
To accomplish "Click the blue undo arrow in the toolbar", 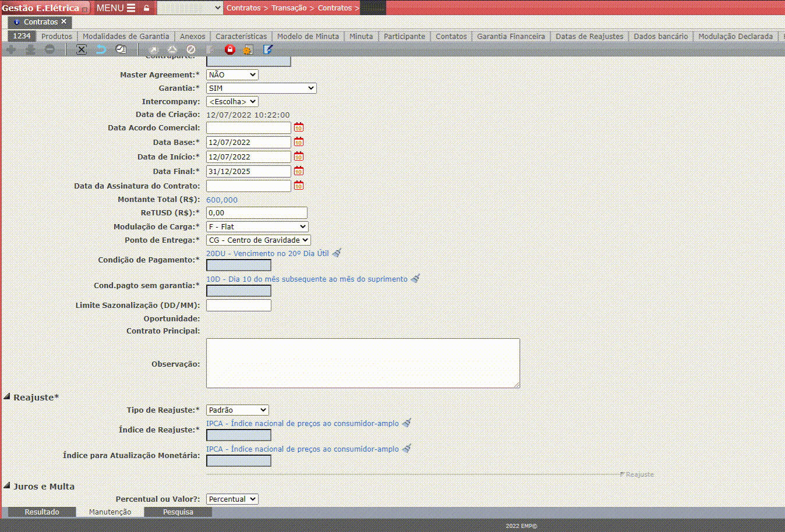I will (101, 49).
